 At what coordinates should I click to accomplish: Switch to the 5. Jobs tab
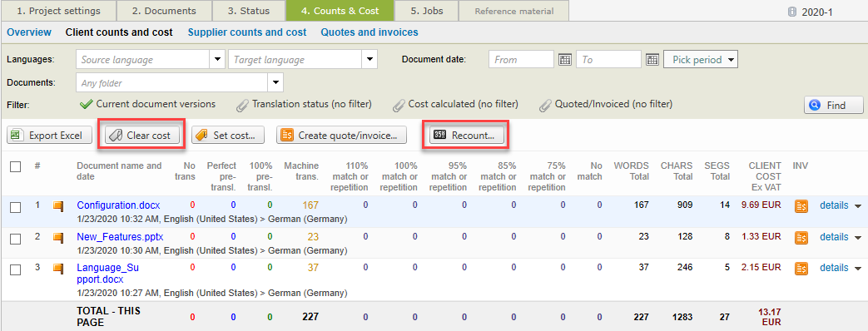coord(427,11)
